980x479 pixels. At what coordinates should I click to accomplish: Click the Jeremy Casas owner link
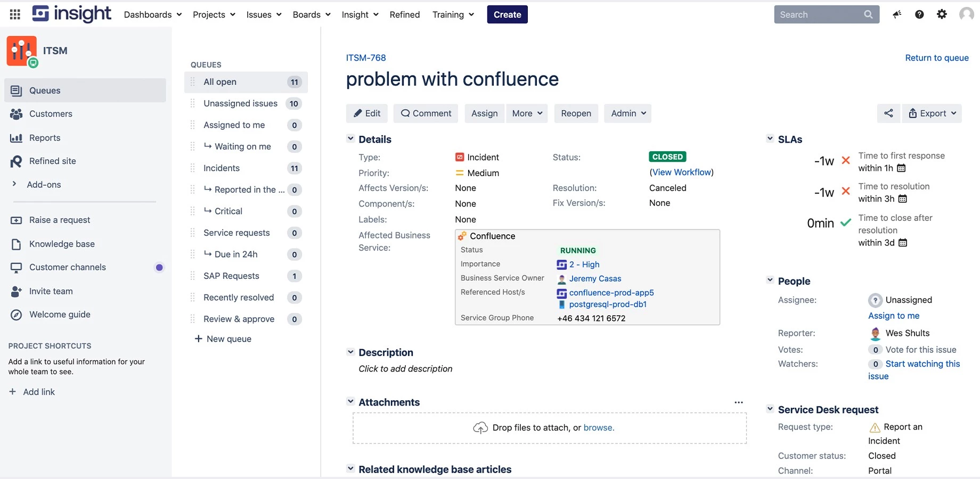pos(595,278)
